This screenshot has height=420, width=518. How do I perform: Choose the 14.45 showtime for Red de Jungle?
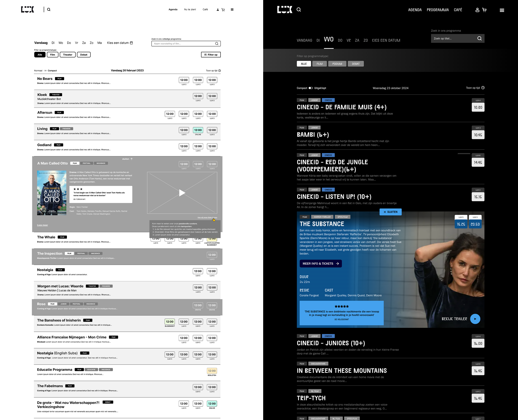478,163
